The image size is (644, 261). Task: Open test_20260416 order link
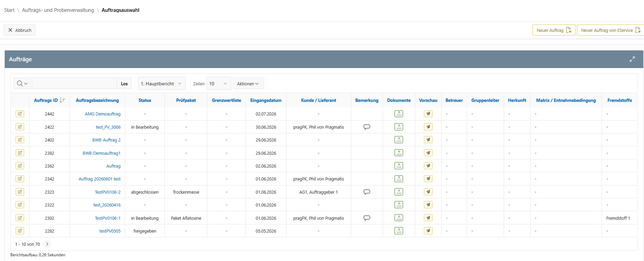[x=107, y=205]
